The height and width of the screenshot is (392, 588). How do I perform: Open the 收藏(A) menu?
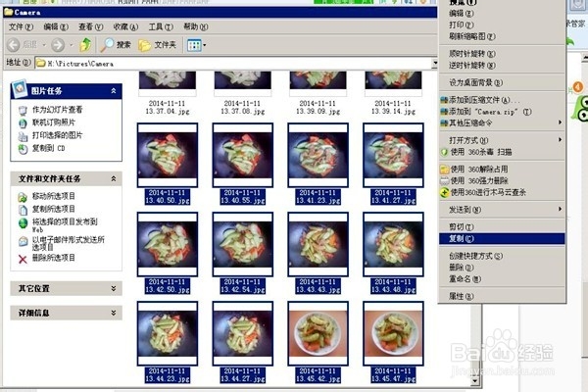coord(125,26)
